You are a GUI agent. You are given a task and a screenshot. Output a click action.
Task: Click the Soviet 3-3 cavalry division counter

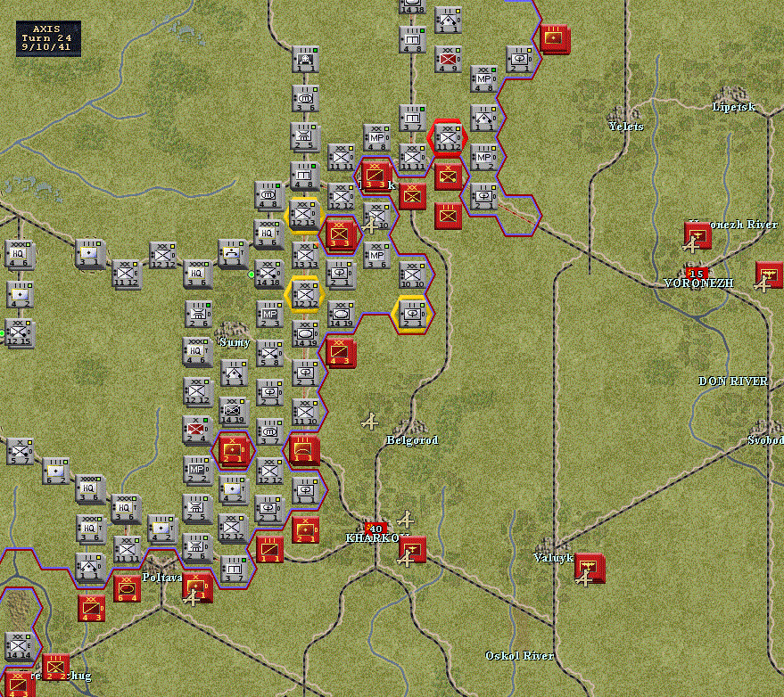[x=376, y=176]
